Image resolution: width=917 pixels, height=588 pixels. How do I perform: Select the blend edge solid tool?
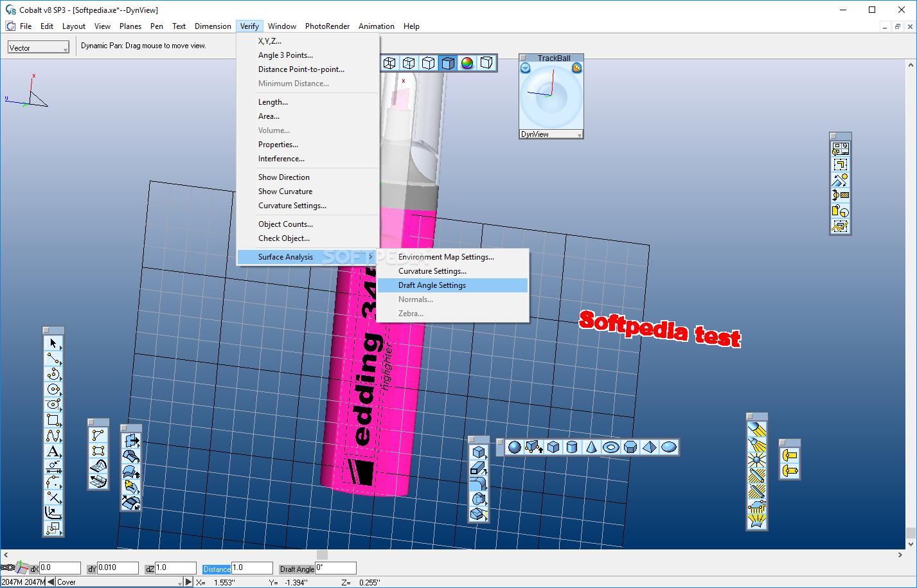pos(479,484)
